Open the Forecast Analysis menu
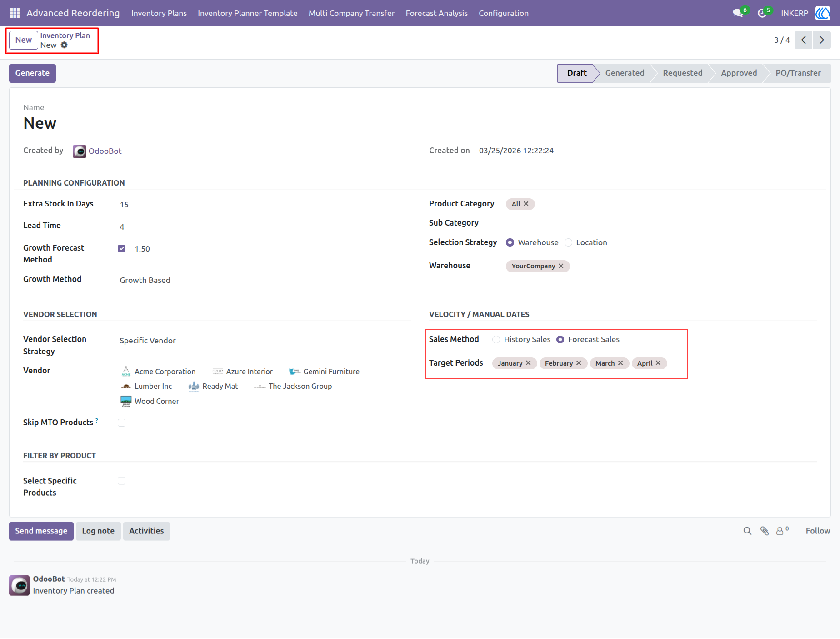 point(437,13)
